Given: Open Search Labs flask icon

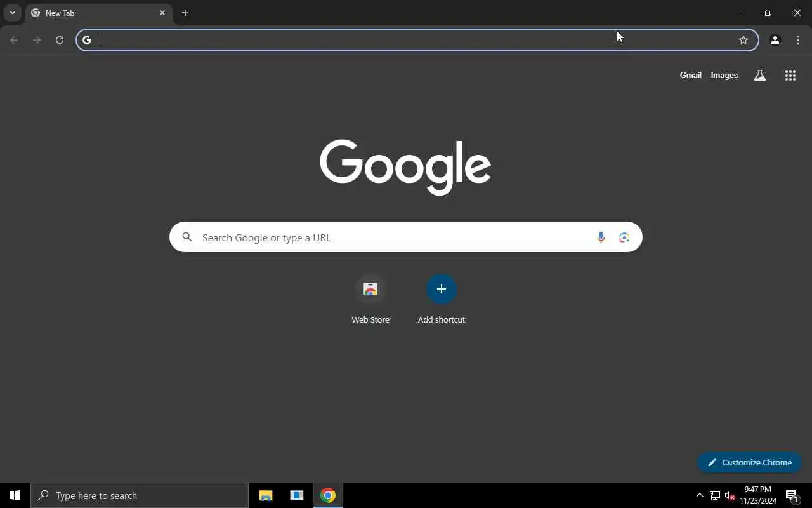Looking at the screenshot, I should (x=760, y=76).
